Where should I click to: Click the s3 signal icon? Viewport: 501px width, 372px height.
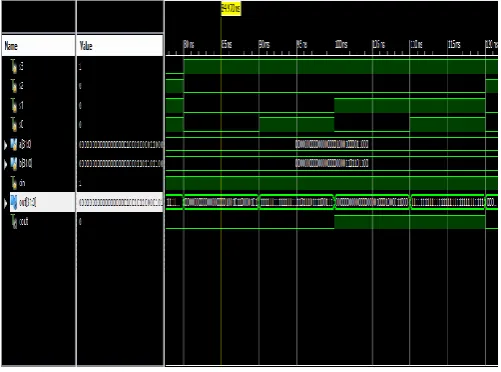click(14, 66)
